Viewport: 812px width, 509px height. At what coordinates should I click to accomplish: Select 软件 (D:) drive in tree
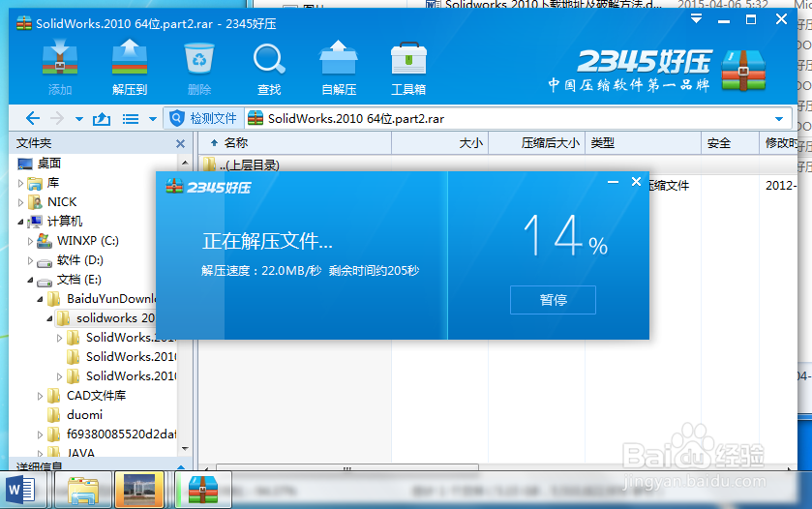point(79,260)
